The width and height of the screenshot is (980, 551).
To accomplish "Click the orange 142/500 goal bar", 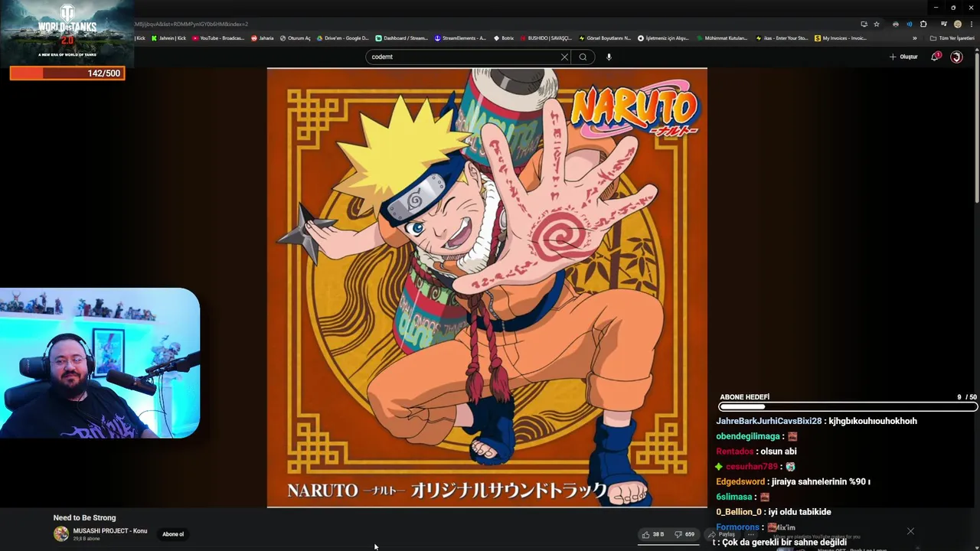I will pyautogui.click(x=67, y=73).
